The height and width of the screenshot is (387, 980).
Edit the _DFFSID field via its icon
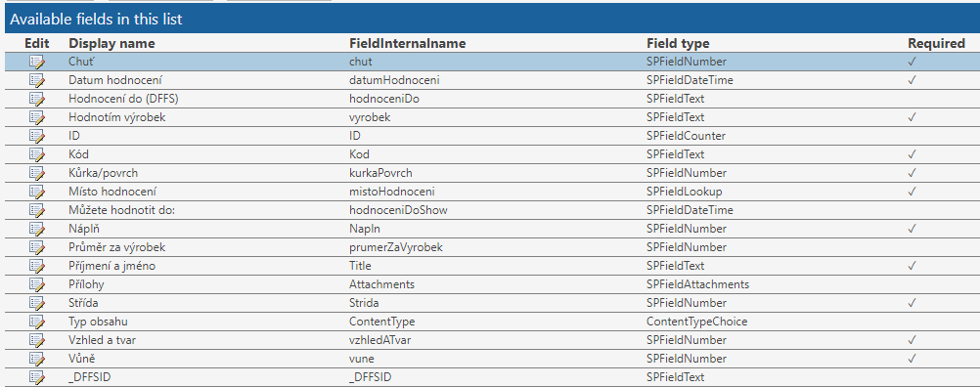click(x=37, y=377)
